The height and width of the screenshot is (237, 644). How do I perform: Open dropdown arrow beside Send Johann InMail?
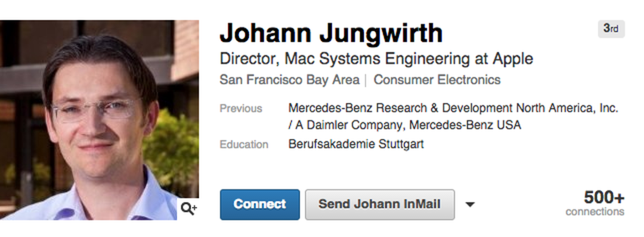point(470,204)
